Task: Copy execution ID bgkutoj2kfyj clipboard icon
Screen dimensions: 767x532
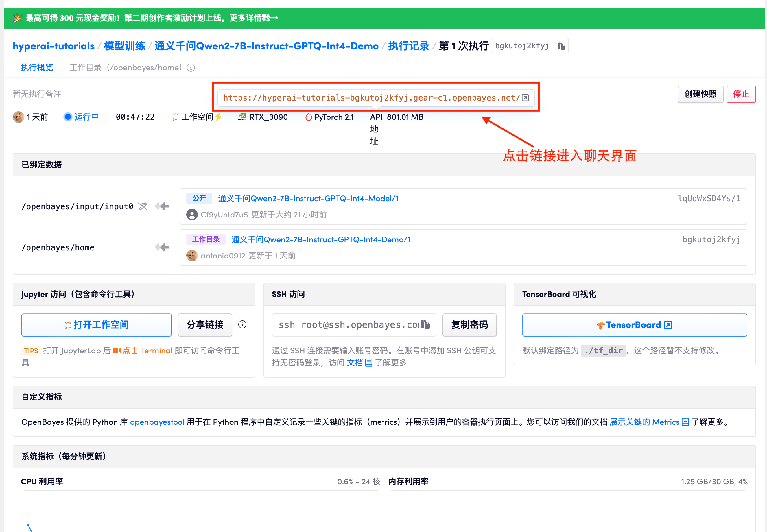Action: click(561, 46)
